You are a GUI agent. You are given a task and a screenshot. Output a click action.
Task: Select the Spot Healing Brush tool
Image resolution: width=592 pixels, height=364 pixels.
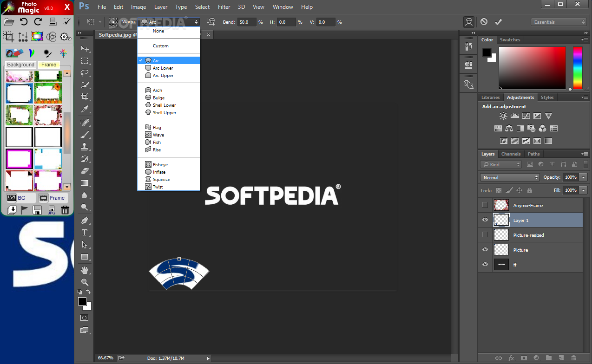coord(85,123)
